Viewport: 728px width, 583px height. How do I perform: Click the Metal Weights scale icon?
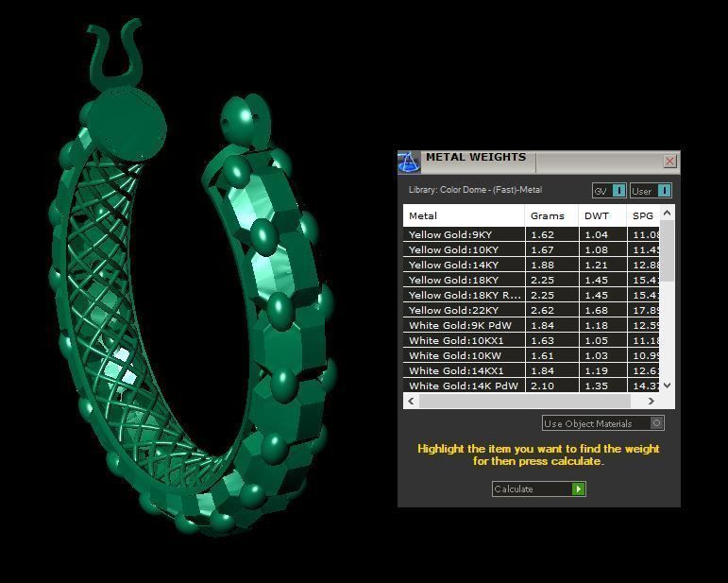click(409, 163)
